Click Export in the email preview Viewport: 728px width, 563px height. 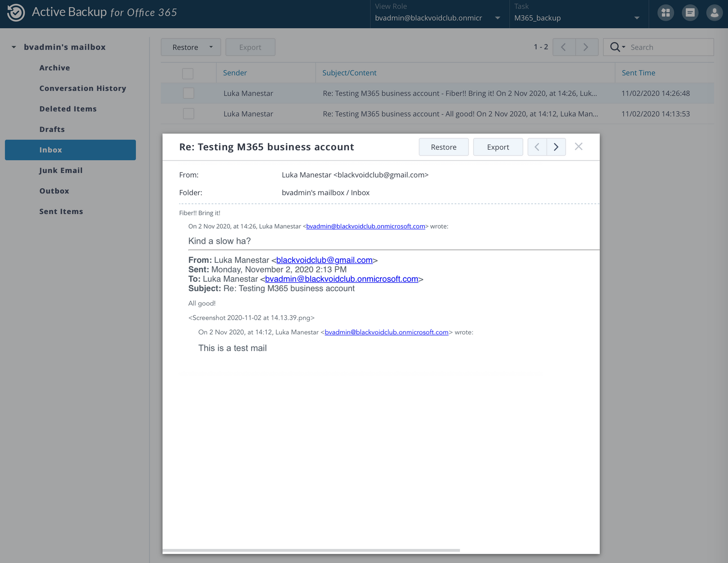[x=498, y=147]
